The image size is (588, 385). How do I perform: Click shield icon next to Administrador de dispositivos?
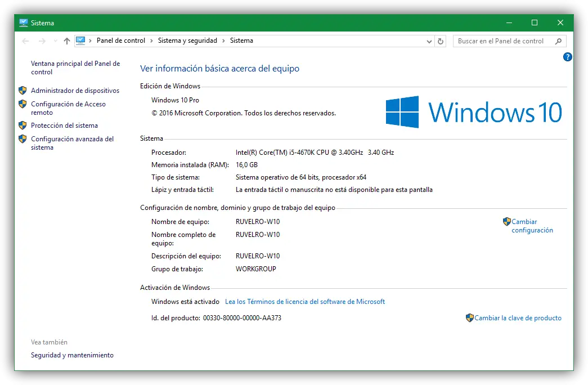23,91
